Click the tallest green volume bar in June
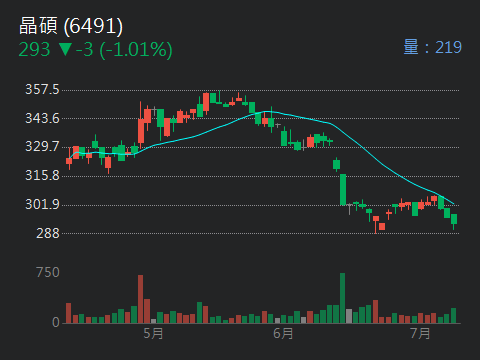Viewport: 480px width, 360px height. click(342, 298)
